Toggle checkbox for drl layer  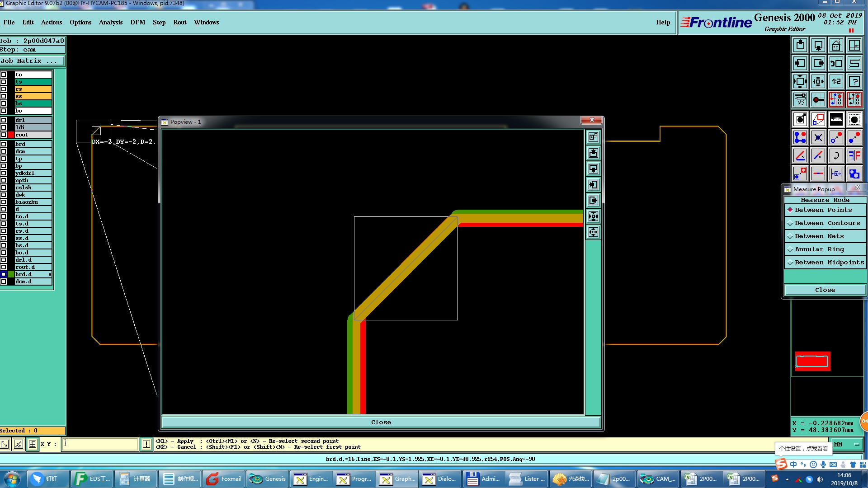[4, 120]
